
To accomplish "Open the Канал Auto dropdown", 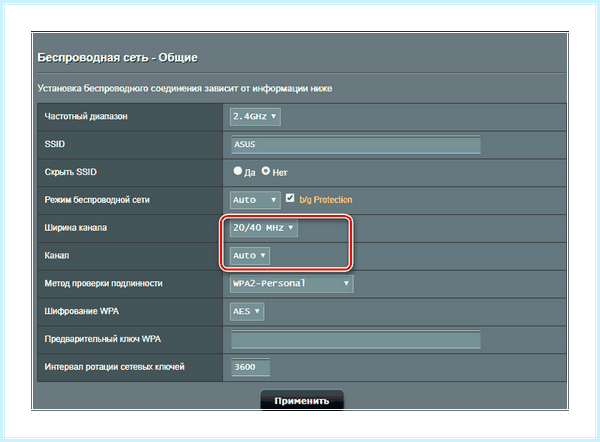I will click(249, 256).
